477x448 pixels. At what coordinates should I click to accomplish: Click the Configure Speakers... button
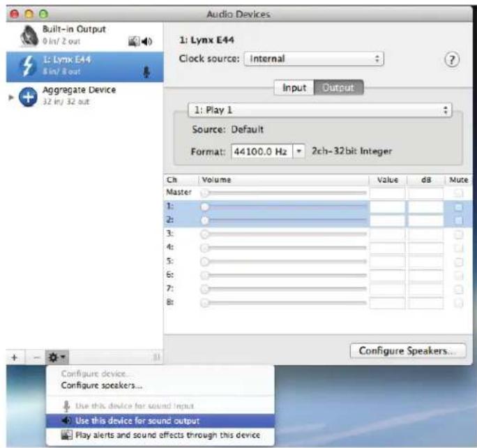(408, 350)
